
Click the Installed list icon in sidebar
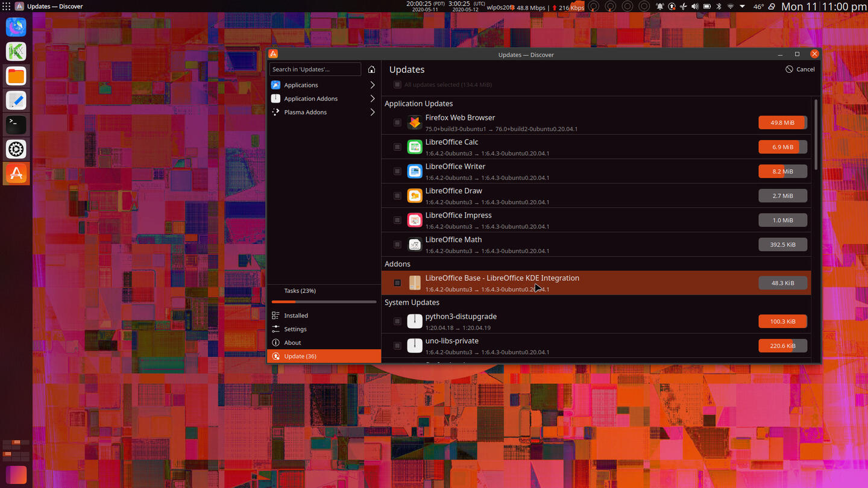pyautogui.click(x=275, y=315)
